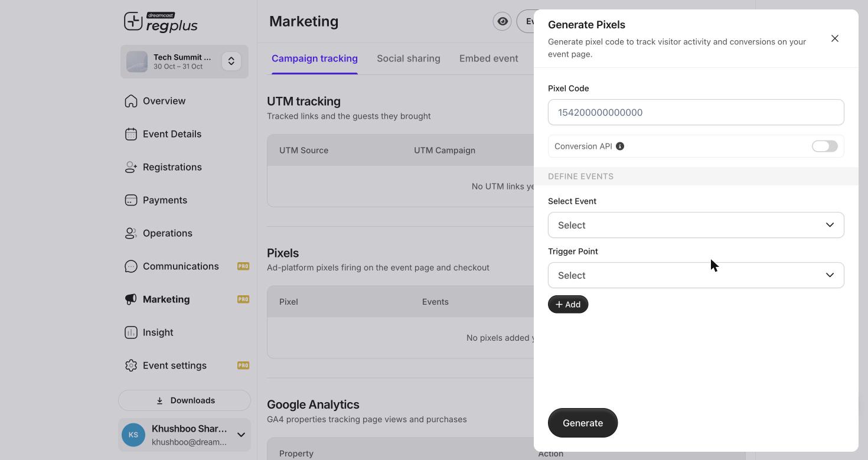Click the Events column header

(x=435, y=302)
